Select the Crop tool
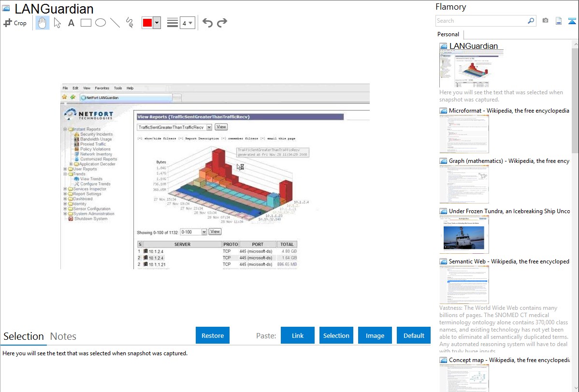Screen dimensions: 579x392 (x=15, y=23)
